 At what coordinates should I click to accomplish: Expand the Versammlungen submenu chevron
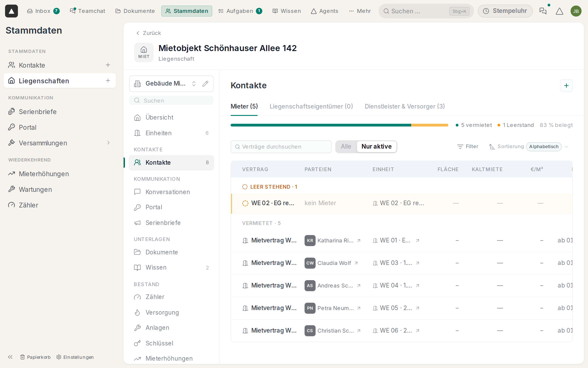click(x=108, y=143)
